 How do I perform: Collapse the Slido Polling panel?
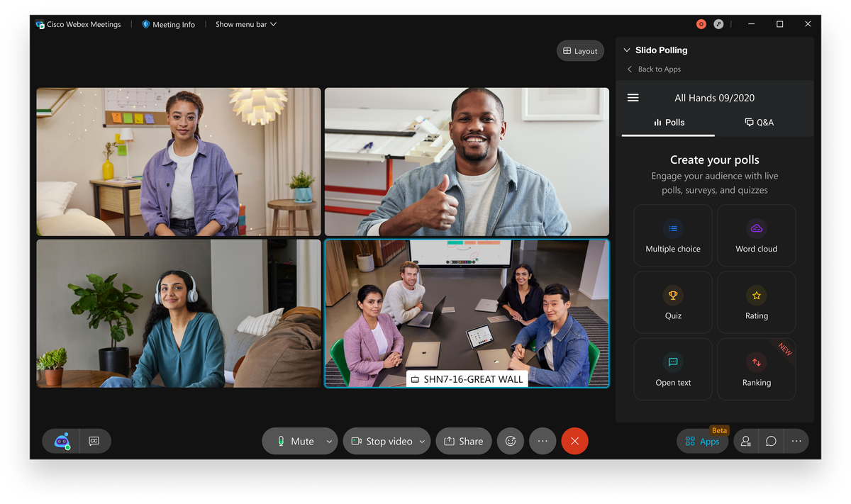point(626,50)
